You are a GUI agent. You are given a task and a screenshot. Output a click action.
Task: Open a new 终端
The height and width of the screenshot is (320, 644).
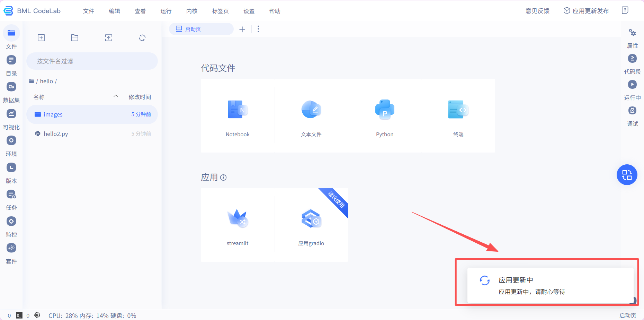pyautogui.click(x=458, y=116)
